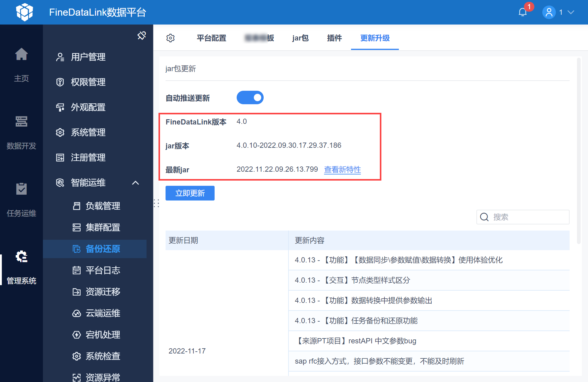This screenshot has height=382, width=588.
Task: Expand the user account dropdown arrow
Action: (571, 12)
